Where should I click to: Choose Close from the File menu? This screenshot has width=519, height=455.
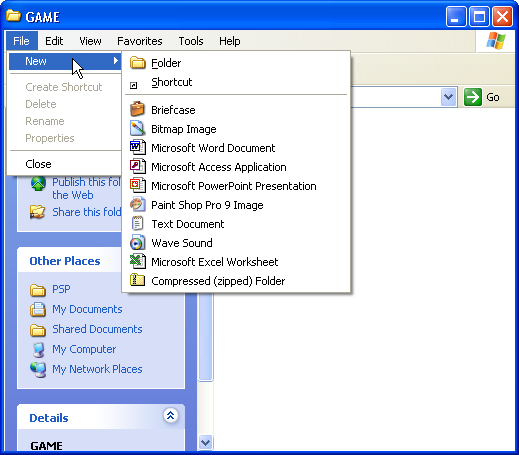(65, 164)
